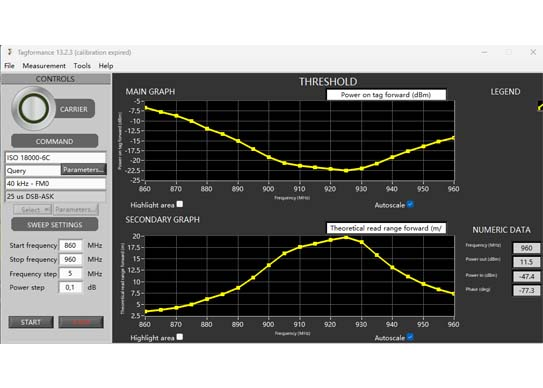Click the SWEEP SETTINGS button
The image size is (543, 388).
point(55,224)
